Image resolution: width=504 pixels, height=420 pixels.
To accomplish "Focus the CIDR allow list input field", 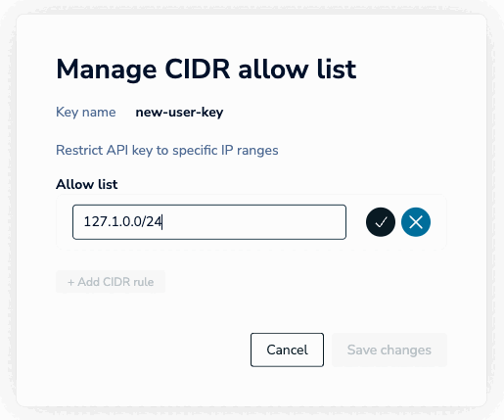I will coord(209,222).
